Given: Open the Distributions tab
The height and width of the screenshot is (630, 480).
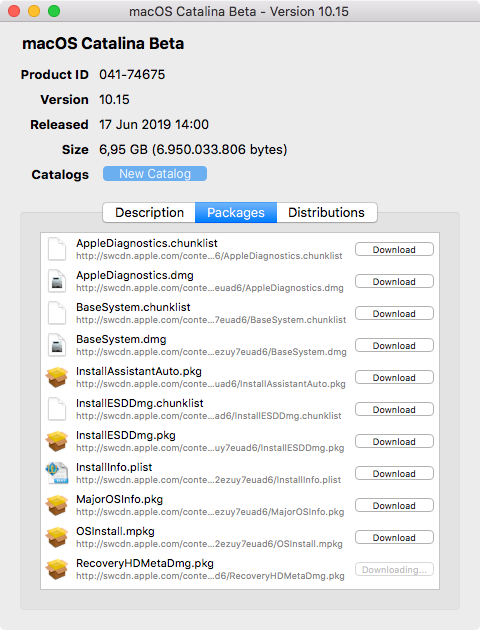Looking at the screenshot, I should (x=327, y=213).
